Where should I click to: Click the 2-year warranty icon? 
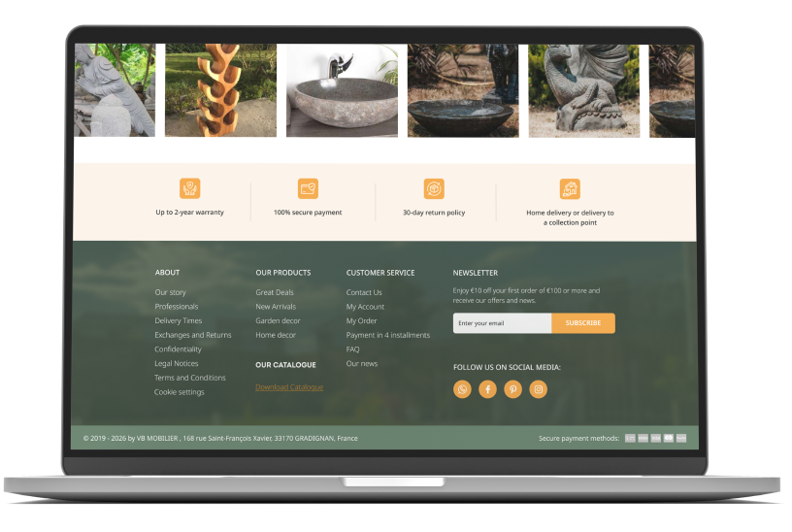tap(190, 188)
